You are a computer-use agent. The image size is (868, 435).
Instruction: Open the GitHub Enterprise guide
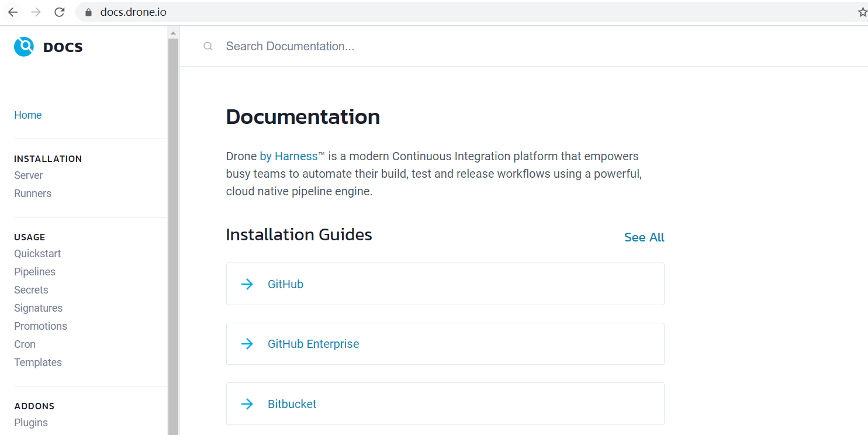click(313, 344)
